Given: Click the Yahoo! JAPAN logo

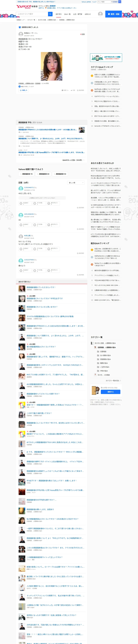Looking at the screenshot, I should pos(23,7).
